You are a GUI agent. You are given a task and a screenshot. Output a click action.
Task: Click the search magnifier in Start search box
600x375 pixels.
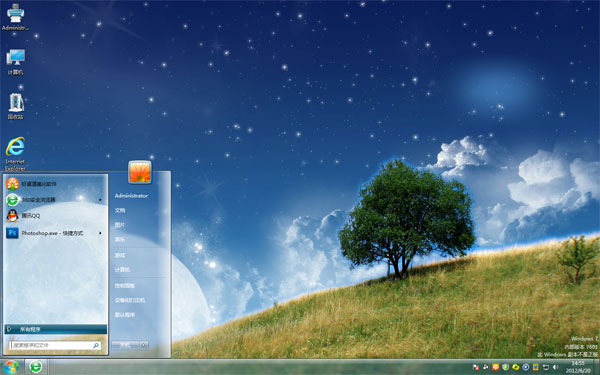pyautogui.click(x=96, y=346)
